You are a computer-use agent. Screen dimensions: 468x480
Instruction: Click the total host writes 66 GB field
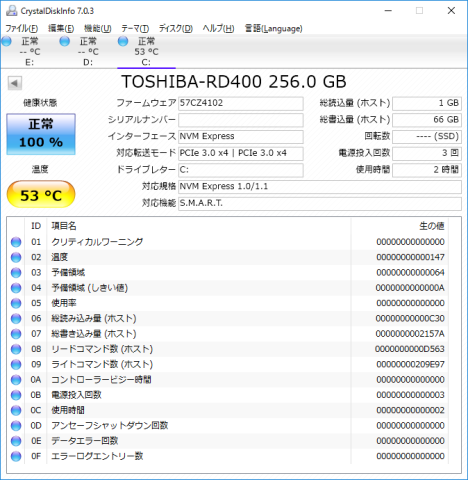[427, 120]
